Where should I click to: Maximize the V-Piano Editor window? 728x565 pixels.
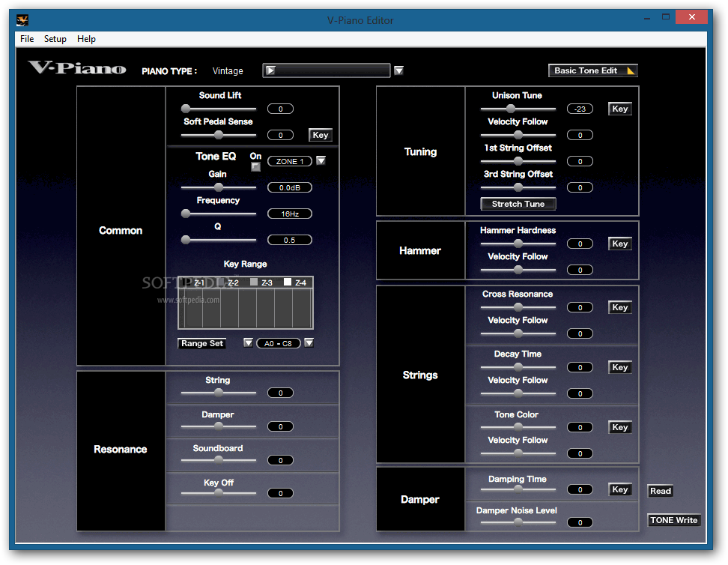coord(666,17)
